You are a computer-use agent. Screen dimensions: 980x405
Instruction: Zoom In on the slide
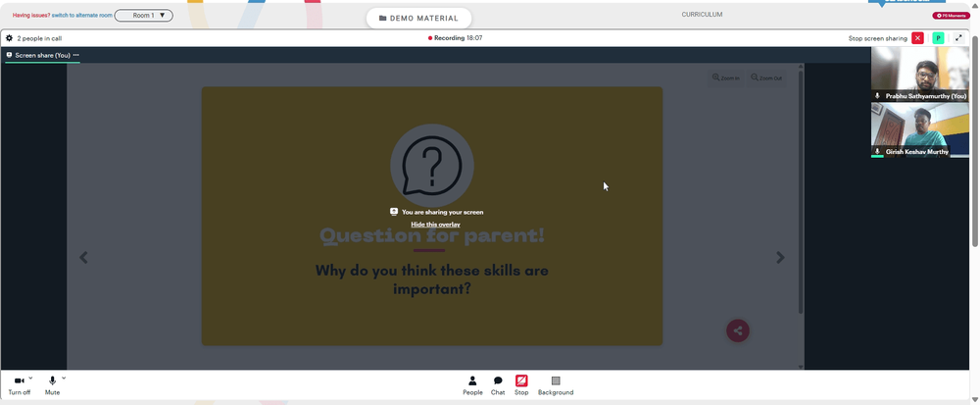[725, 78]
